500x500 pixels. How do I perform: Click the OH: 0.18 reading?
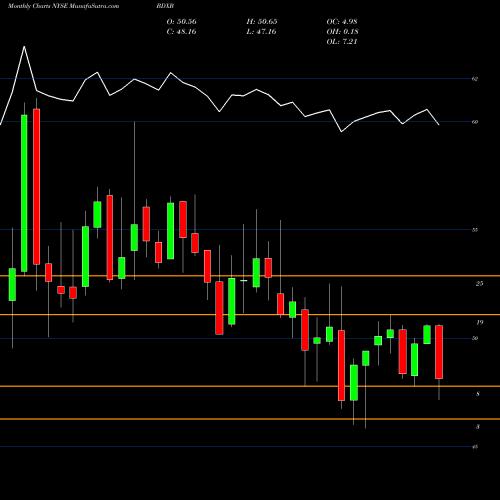[342, 32]
